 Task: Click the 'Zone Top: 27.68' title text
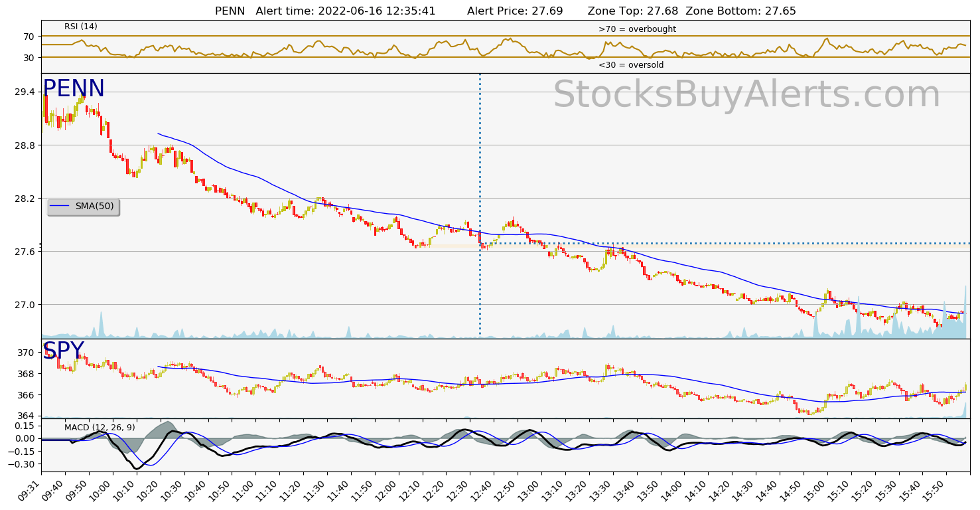(634, 11)
